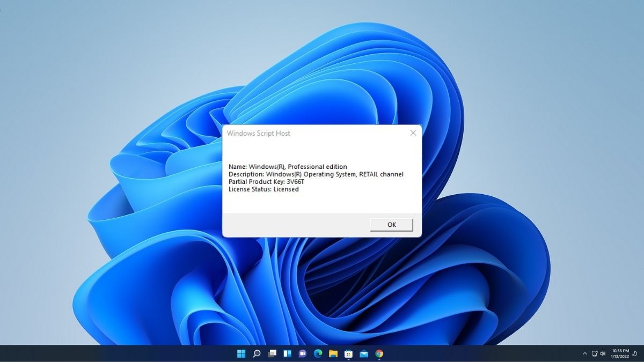Expand hidden system tray icons

(585, 353)
